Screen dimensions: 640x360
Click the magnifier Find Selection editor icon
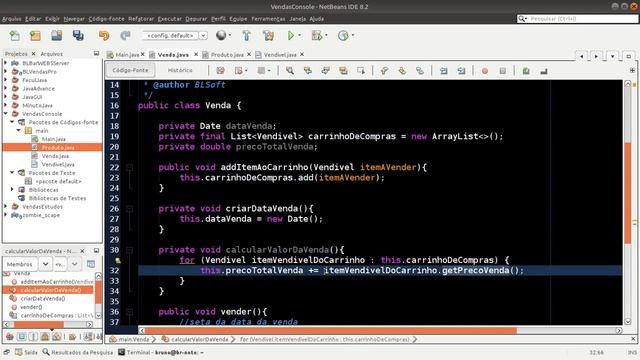point(290,71)
